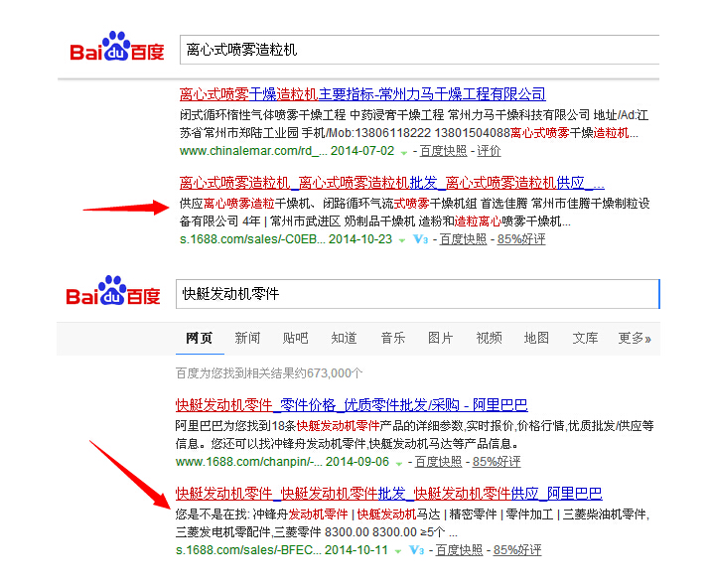Click the s.1688.com/sales/-C0EB... URL text
Image resolution: width=711 pixels, height=588 pixels.
pyautogui.click(x=252, y=239)
